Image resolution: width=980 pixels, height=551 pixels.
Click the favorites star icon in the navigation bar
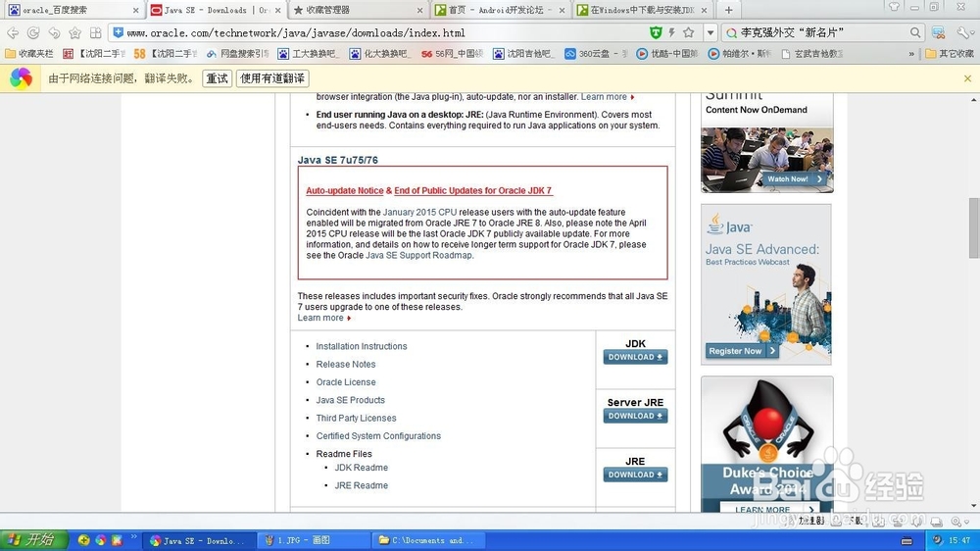click(x=75, y=32)
